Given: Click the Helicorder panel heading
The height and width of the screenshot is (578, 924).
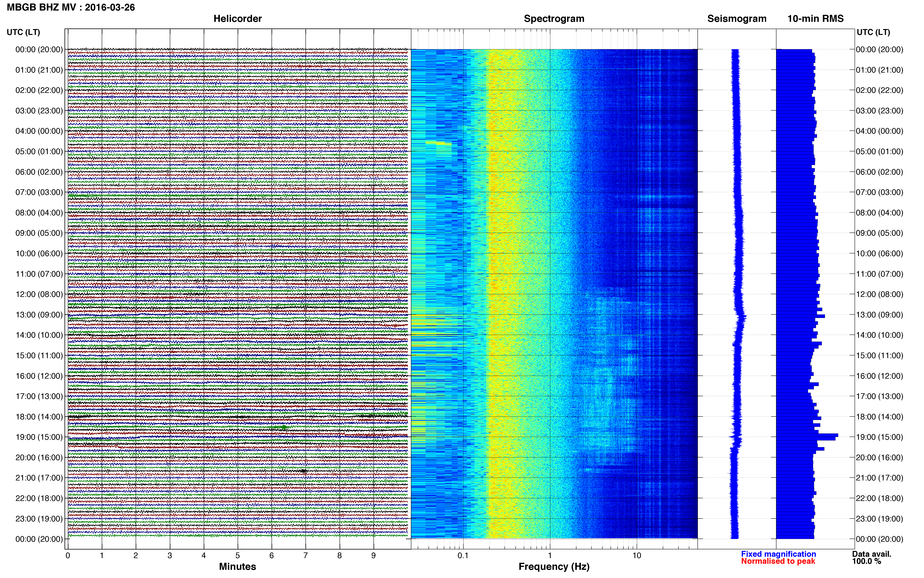Looking at the screenshot, I should point(238,19).
